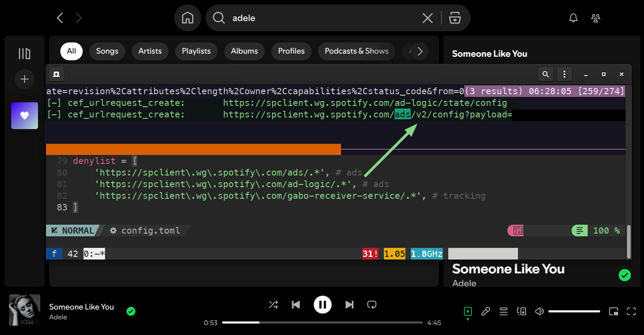Open Someone Like You large title in right panel

click(508, 269)
